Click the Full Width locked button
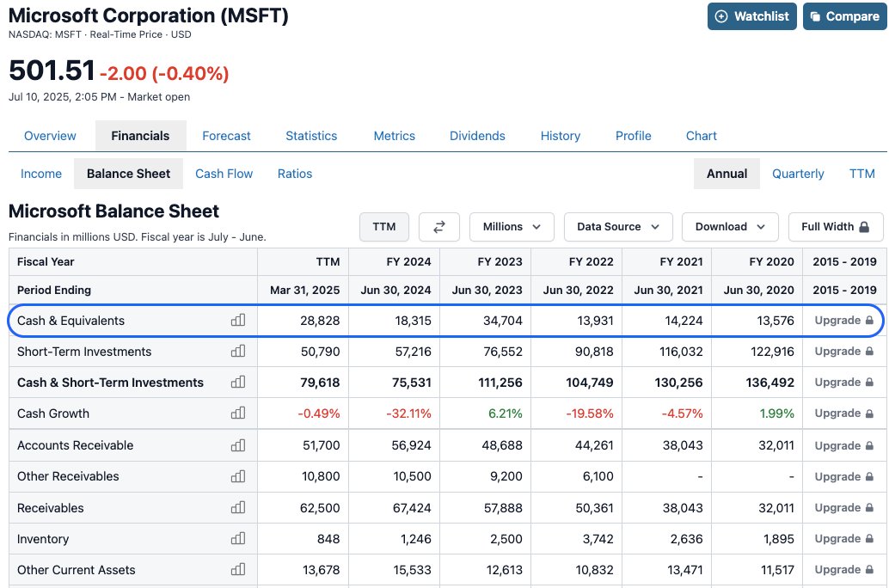This screenshot has width=889, height=588. [836, 227]
